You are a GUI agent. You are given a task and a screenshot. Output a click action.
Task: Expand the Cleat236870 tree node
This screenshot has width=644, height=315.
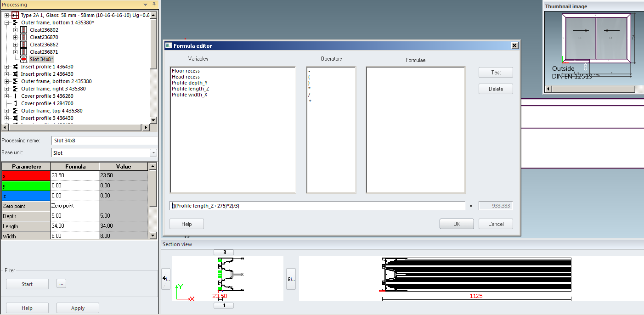point(15,37)
